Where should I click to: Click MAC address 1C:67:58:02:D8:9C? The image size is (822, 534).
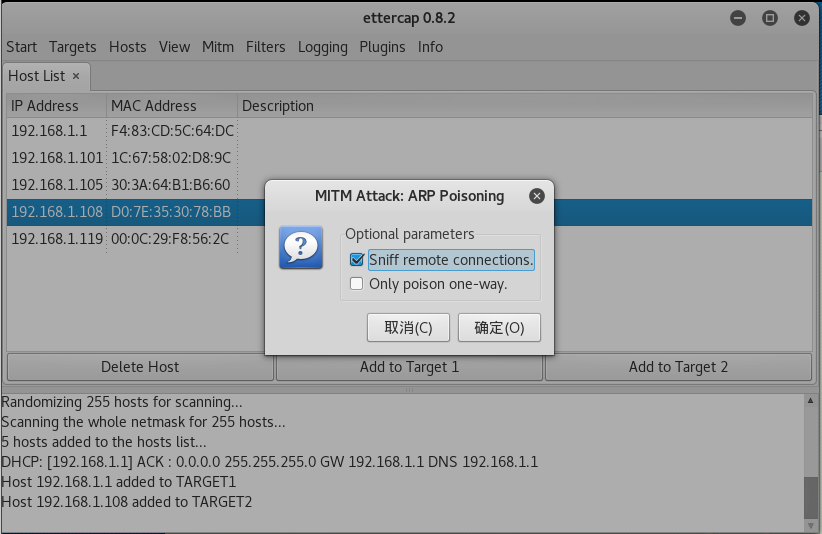[x=170, y=158]
